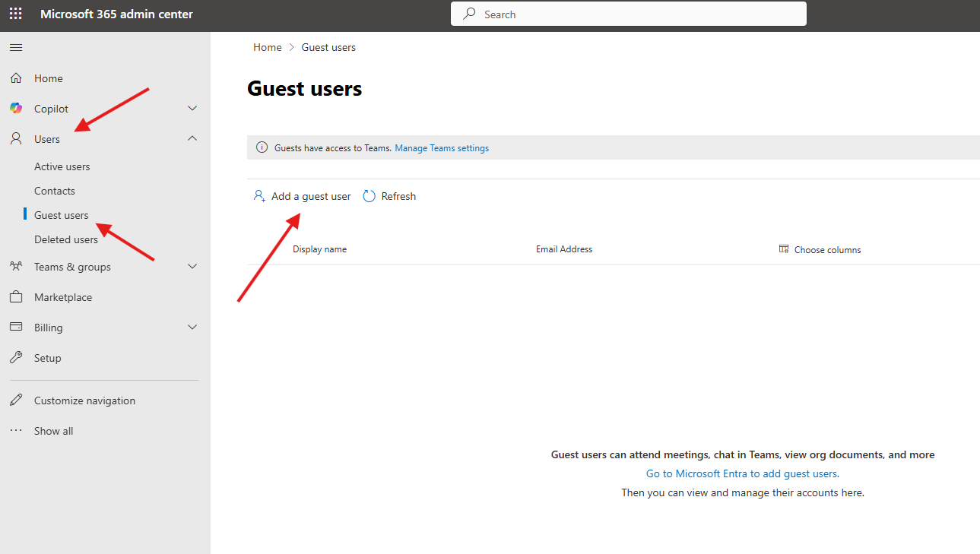Click the Home house icon in sidebar
Screen dimensions: 980x554
16,78
